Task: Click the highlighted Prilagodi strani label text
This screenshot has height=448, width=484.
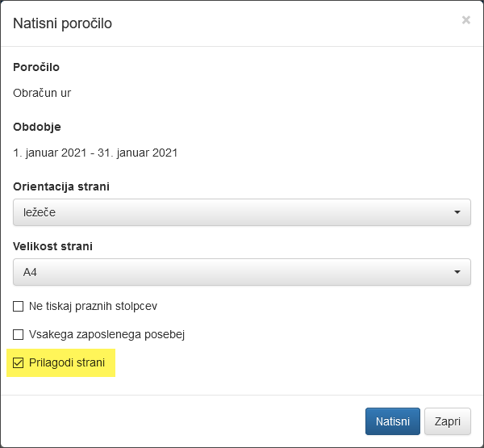Action: click(67, 362)
